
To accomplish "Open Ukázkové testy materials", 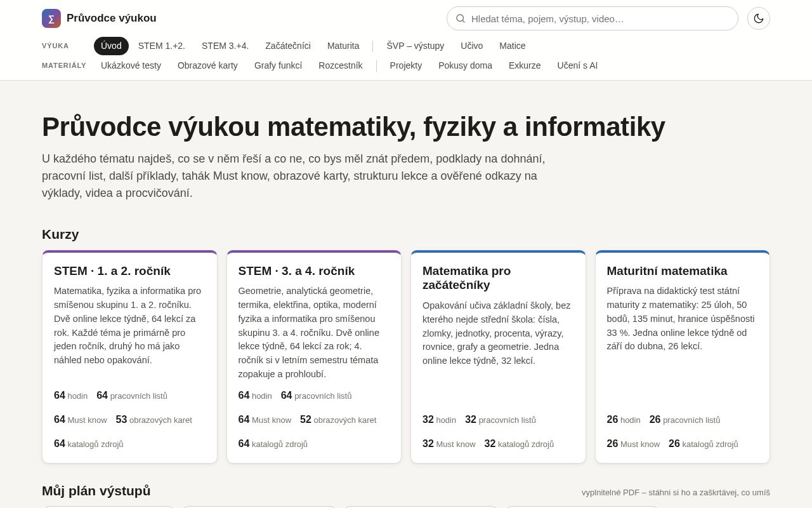I will click(131, 65).
